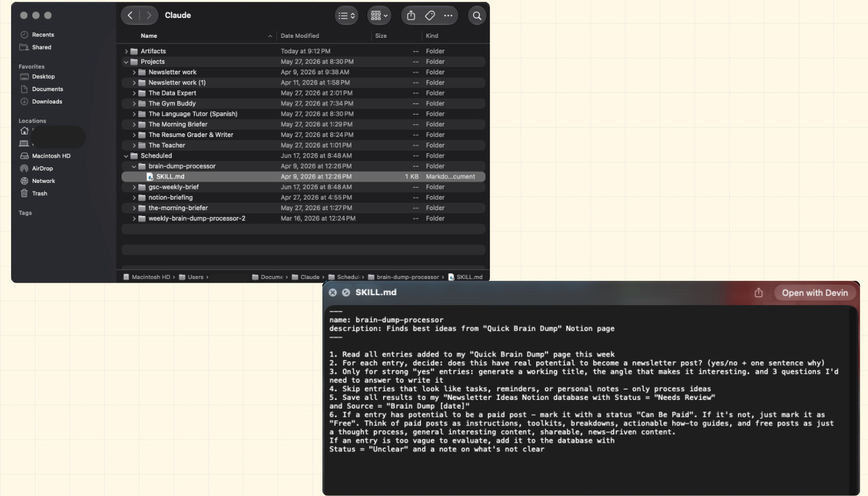Open the group-by grid dropdown
The image size is (868, 496).
click(x=378, y=15)
